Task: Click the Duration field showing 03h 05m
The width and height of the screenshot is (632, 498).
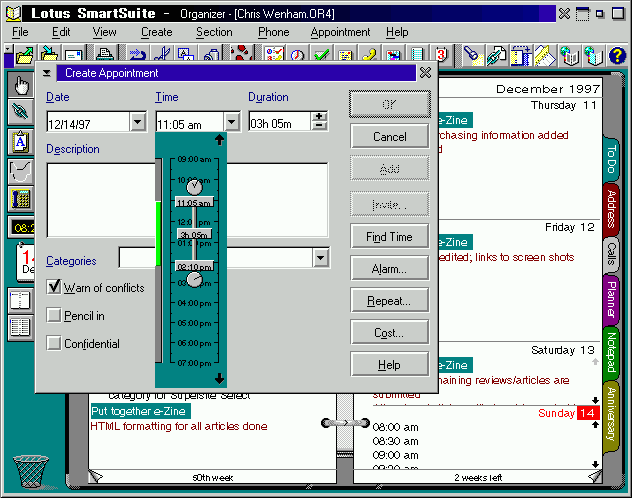Action: click(280, 121)
